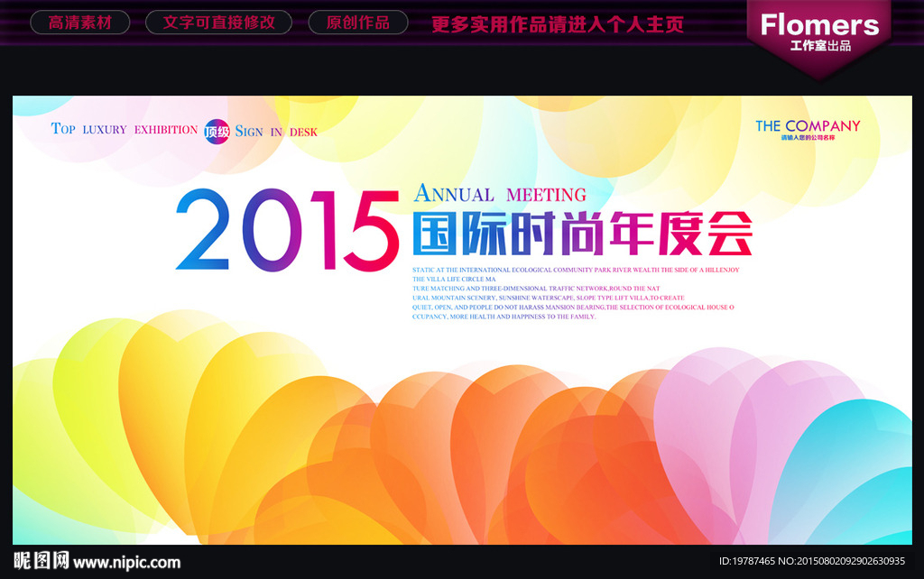Select the large "2015" heading
The image size is (924, 579).
point(287,230)
